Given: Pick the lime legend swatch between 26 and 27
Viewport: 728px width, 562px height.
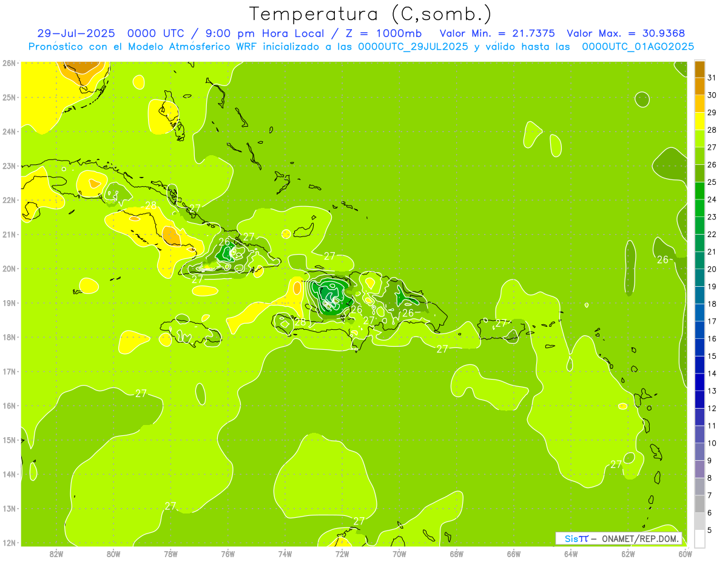Looking at the screenshot, I should 699,156.
